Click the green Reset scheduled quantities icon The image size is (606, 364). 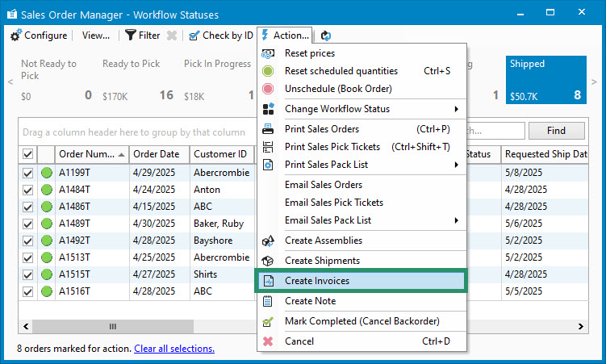click(x=268, y=71)
